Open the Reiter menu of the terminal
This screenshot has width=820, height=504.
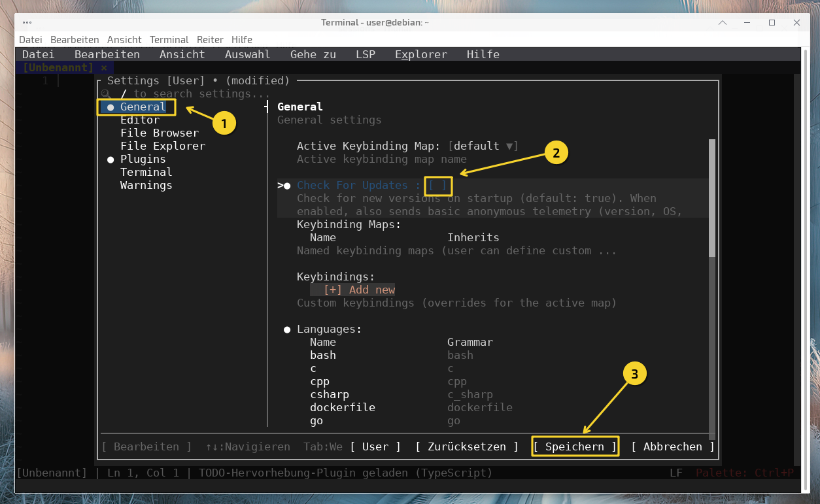[x=210, y=40]
